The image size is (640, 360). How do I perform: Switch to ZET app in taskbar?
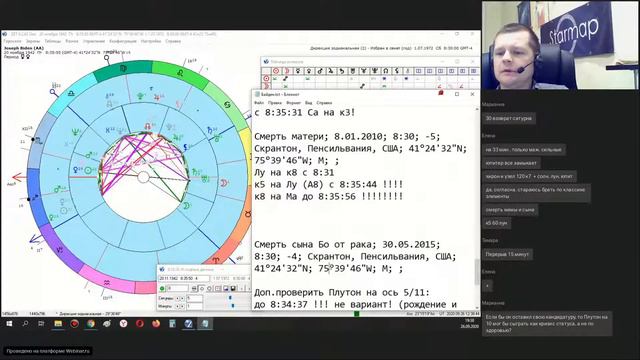point(188,324)
